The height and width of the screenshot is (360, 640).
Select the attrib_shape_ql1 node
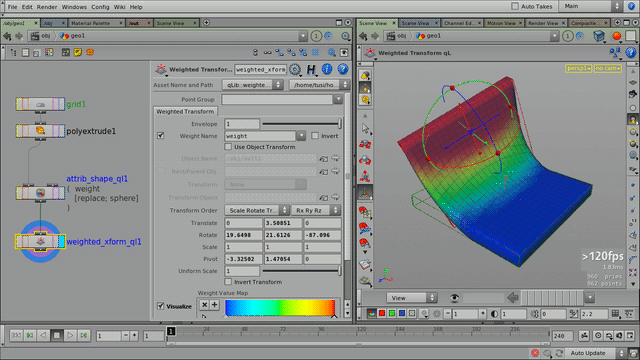(x=40, y=193)
